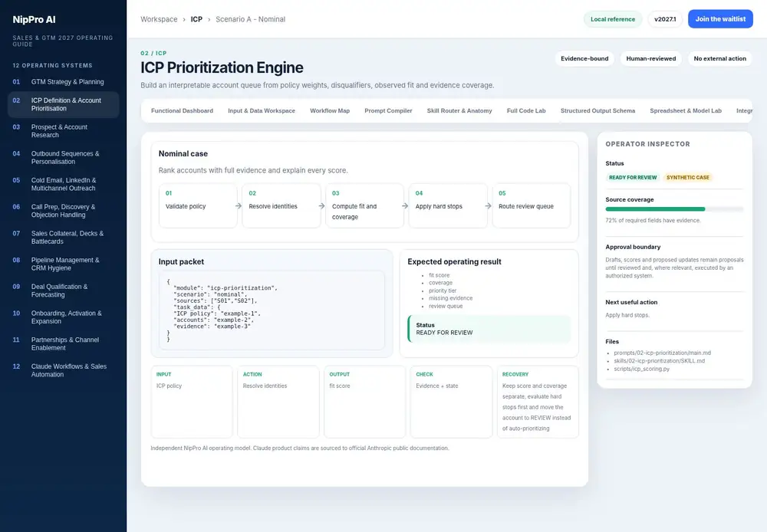Go to ICP breadcrumb link

[x=196, y=19]
